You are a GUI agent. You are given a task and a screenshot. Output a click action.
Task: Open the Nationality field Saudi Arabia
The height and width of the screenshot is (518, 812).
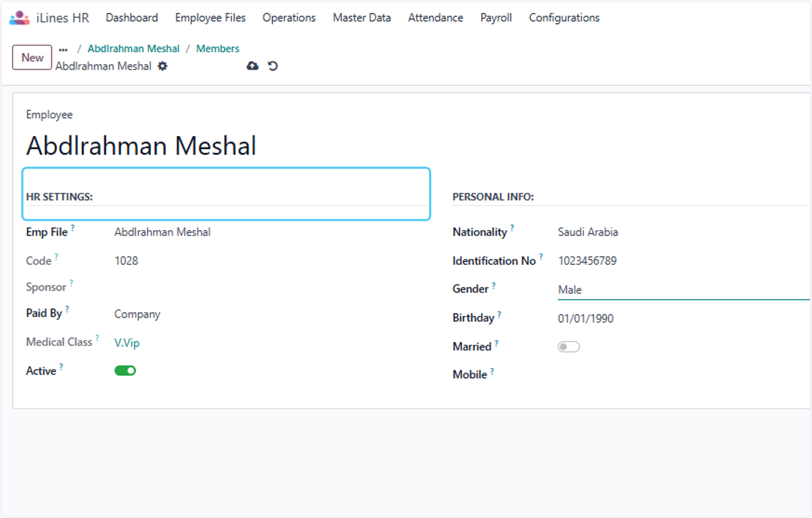pyautogui.click(x=683, y=232)
